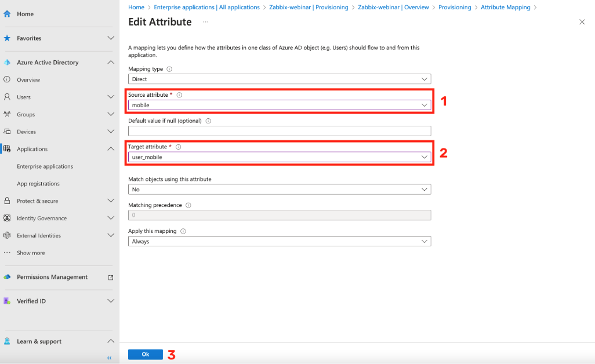
Task: Click info icon beside Source attribute
Action: 179,95
